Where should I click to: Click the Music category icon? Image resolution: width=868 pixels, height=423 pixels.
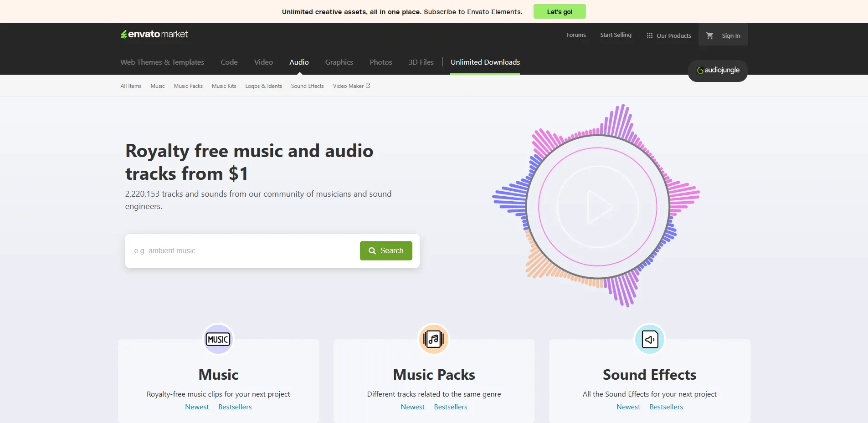pyautogui.click(x=218, y=339)
